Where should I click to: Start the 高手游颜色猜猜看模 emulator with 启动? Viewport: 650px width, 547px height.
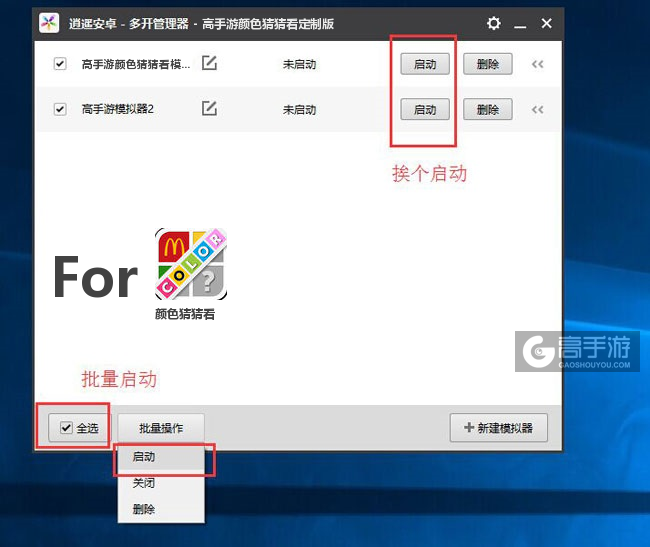[425, 64]
